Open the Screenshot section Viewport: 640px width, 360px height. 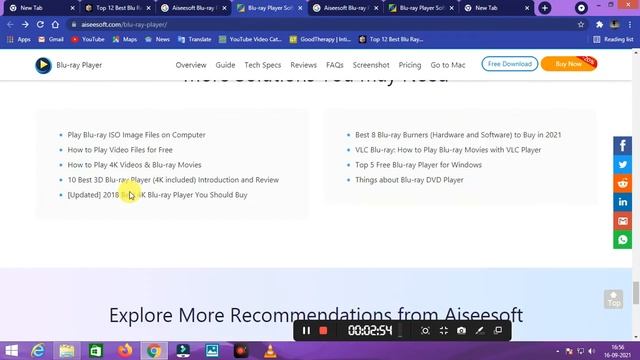371,65
